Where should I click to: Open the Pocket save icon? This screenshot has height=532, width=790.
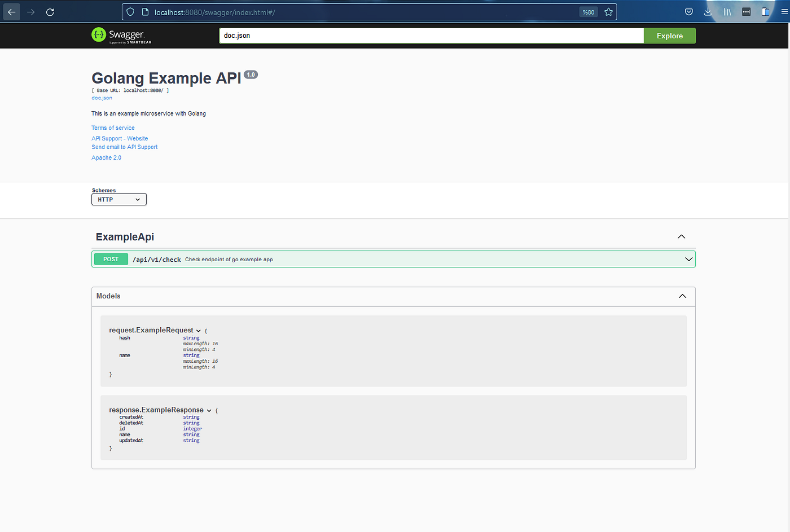coord(689,12)
